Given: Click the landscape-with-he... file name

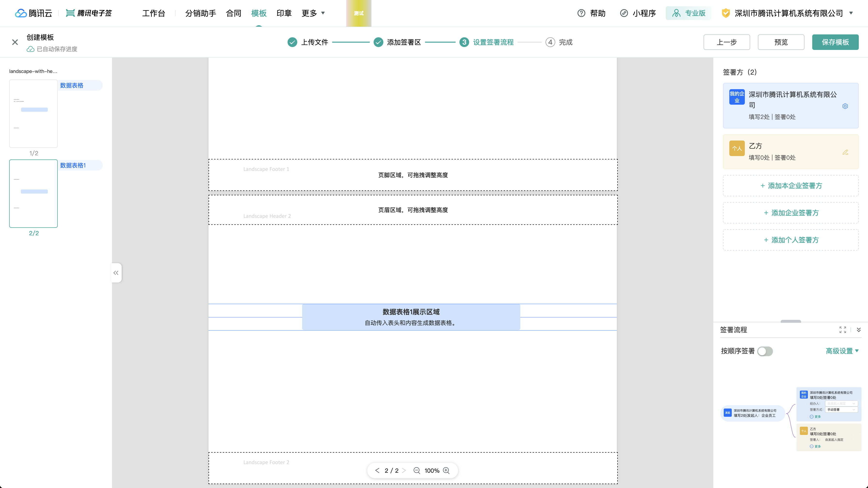Looking at the screenshot, I should point(33,71).
